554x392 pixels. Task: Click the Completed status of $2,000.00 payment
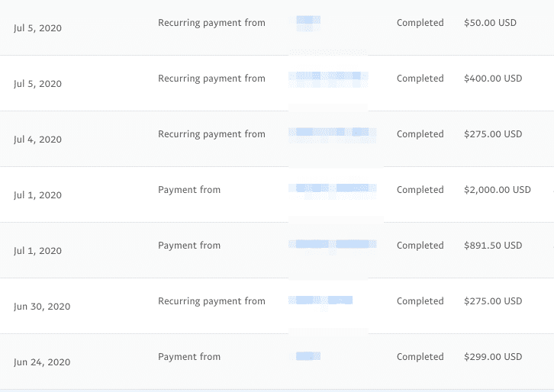coord(420,190)
